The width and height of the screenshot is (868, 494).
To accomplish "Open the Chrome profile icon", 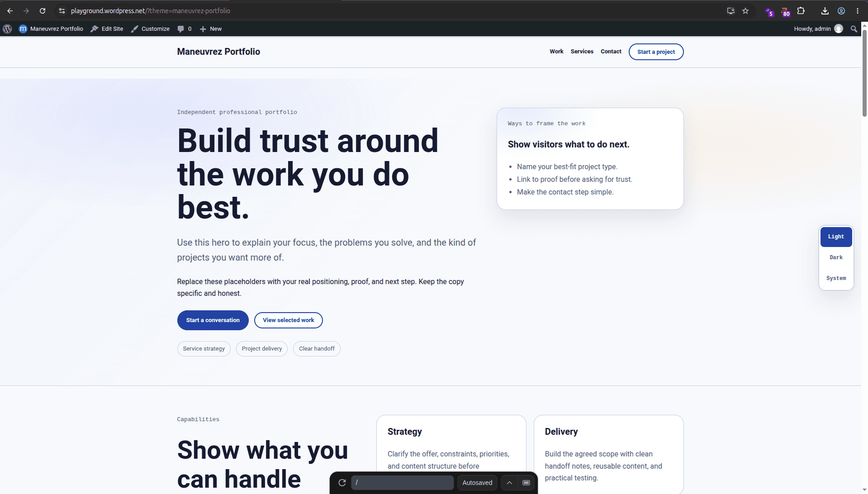I will click(x=841, y=11).
